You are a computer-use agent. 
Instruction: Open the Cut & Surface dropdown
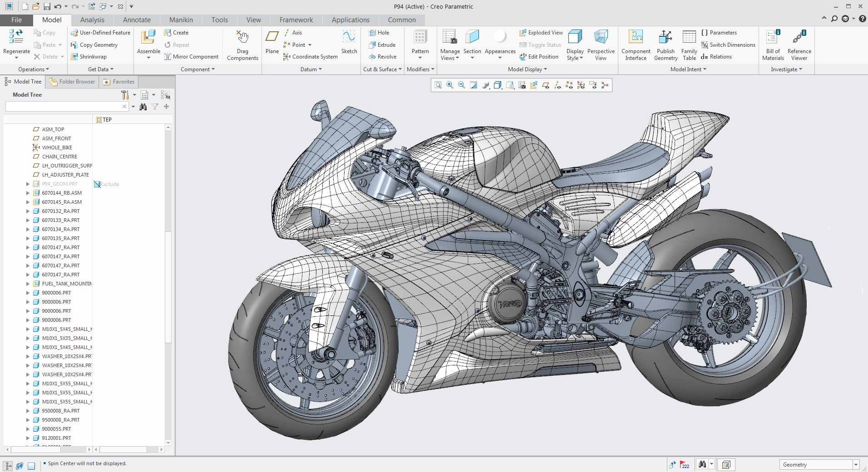point(382,69)
